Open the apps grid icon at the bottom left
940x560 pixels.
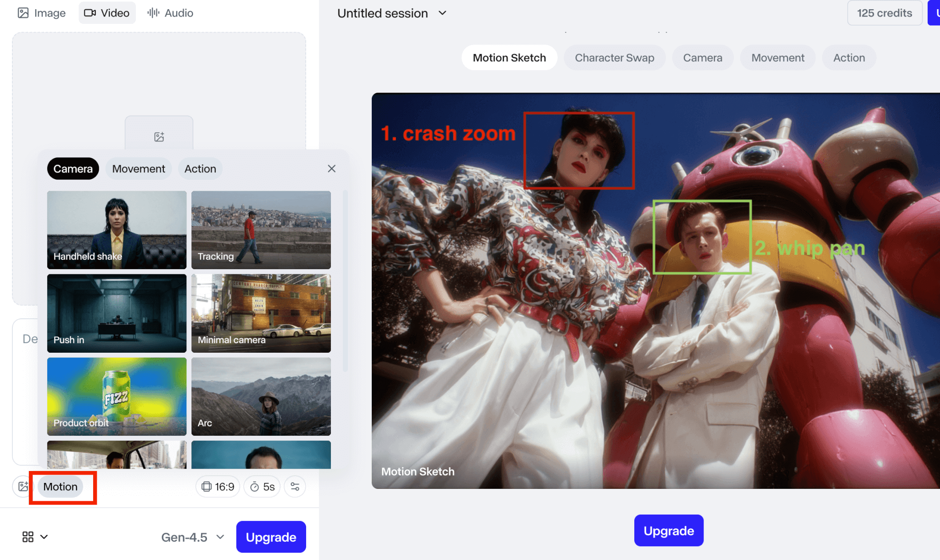[28, 537]
